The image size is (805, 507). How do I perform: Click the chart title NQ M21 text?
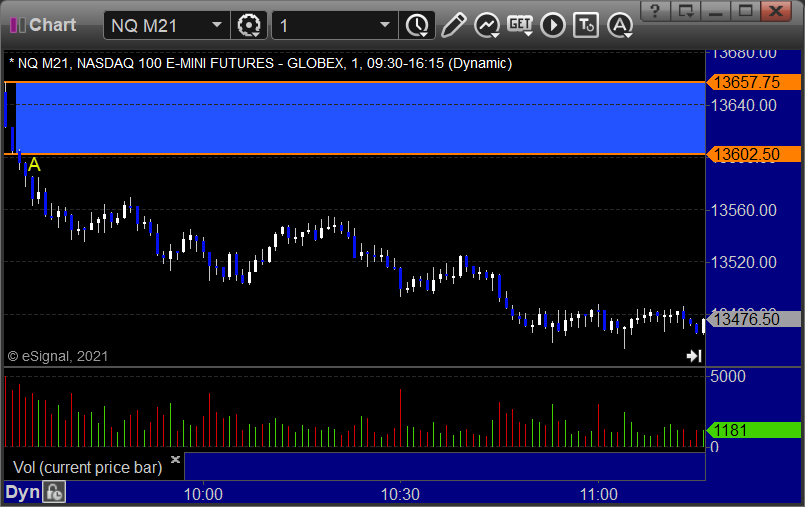point(260,64)
